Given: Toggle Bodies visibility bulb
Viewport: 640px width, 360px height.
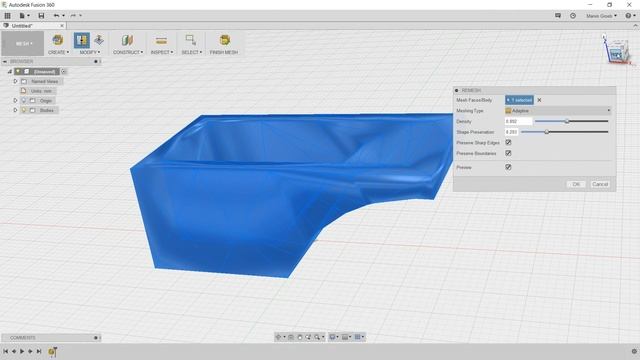Looking at the screenshot, I should pyautogui.click(x=24, y=110).
